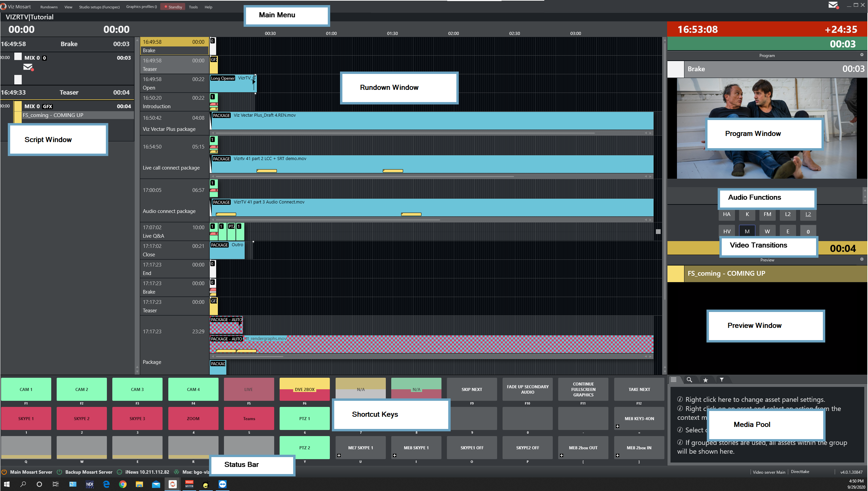
Task: Open Google Chrome from taskbar
Action: 123,484
